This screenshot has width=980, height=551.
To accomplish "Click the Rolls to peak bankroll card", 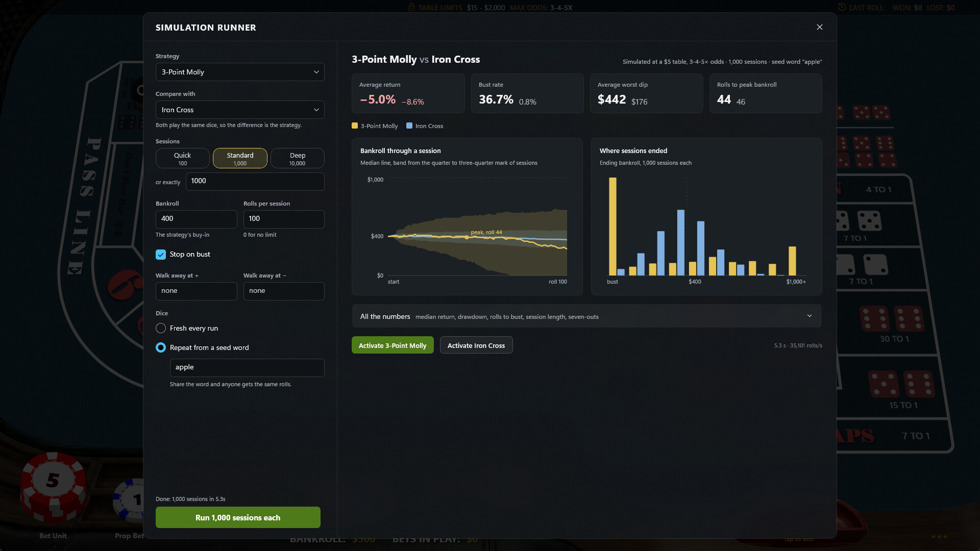I will (x=766, y=93).
